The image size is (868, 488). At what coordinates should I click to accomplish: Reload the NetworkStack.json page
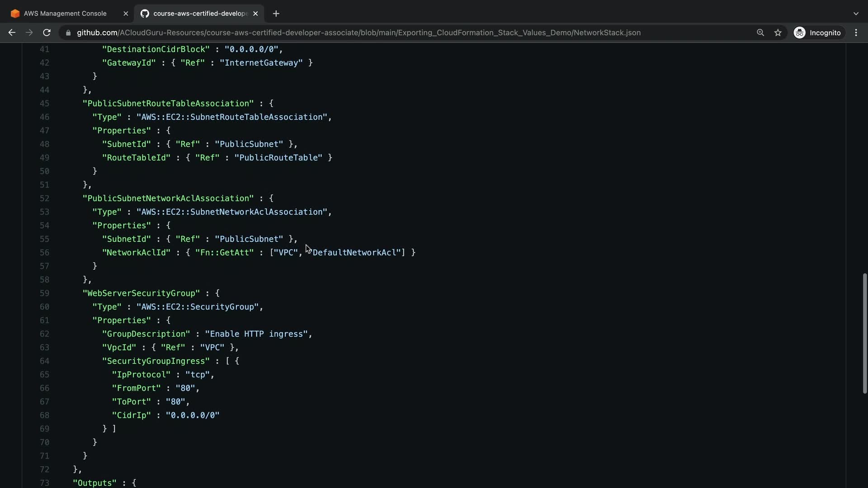[x=47, y=33]
